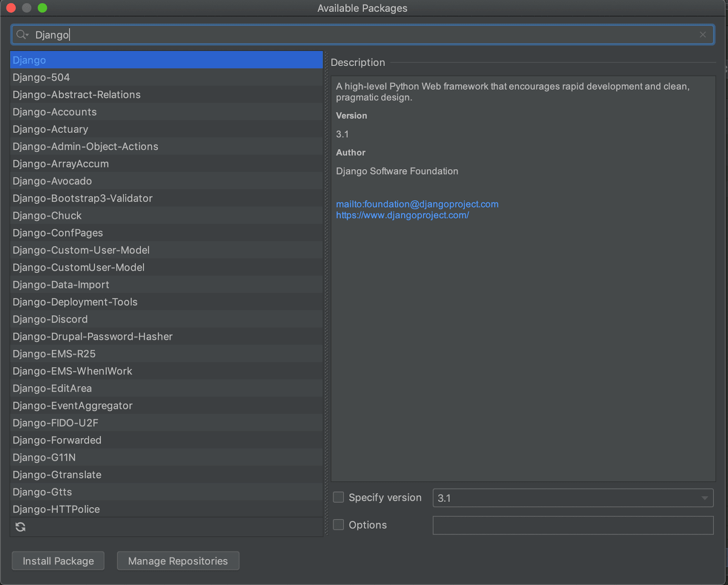Select the Django-EMS-WhenIWork package
The image size is (728, 585).
(167, 371)
